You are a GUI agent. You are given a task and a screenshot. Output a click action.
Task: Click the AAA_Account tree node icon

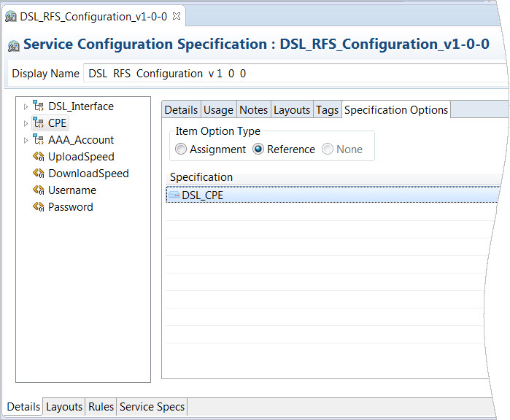pyautogui.click(x=39, y=140)
